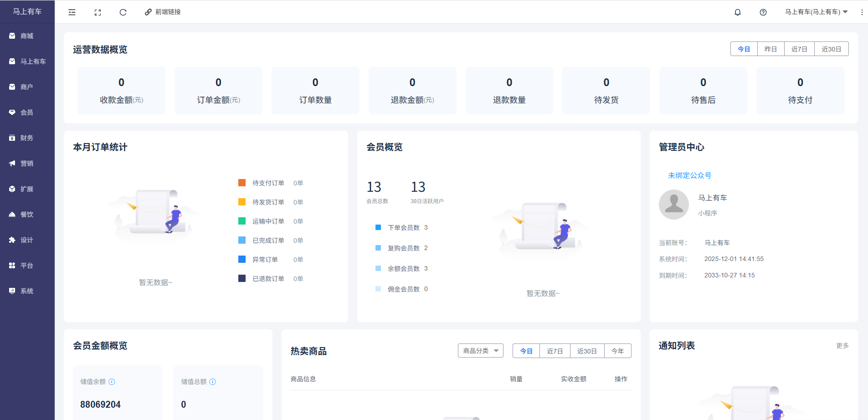The height and width of the screenshot is (420, 868).
Task: Click the orange 待支付订单 legend swatch
Action: pos(242,183)
